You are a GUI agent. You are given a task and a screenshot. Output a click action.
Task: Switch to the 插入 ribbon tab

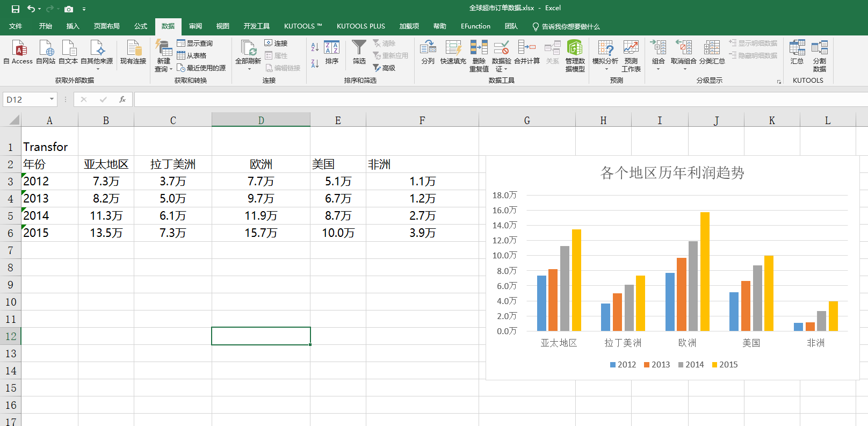[x=73, y=26]
